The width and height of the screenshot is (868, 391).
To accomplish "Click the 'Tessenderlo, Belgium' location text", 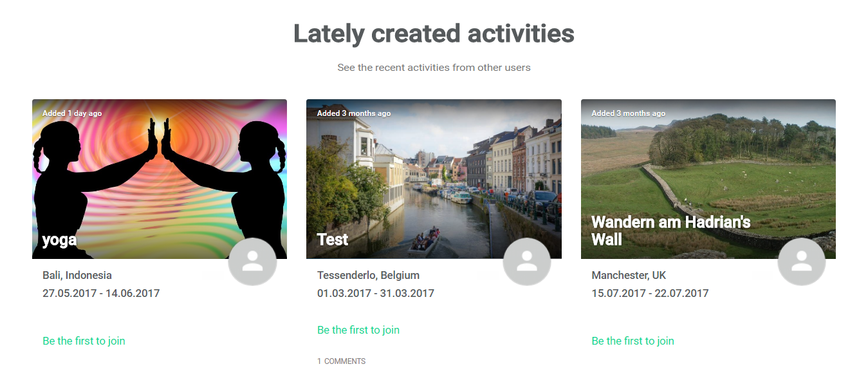I will (x=368, y=275).
